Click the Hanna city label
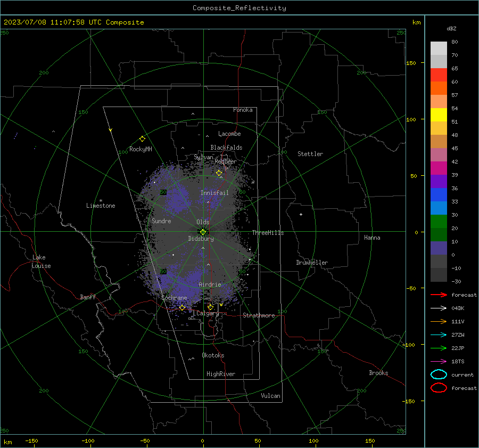 (372, 238)
